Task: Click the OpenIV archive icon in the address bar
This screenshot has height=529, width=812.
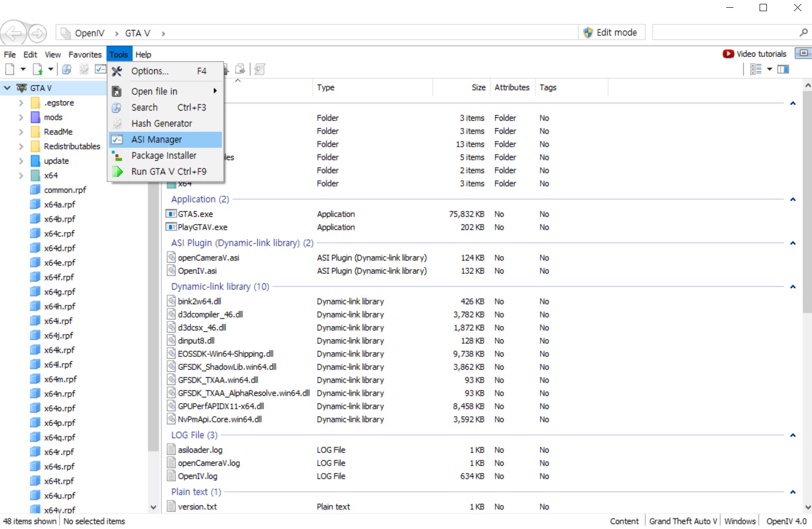Action: click(65, 33)
